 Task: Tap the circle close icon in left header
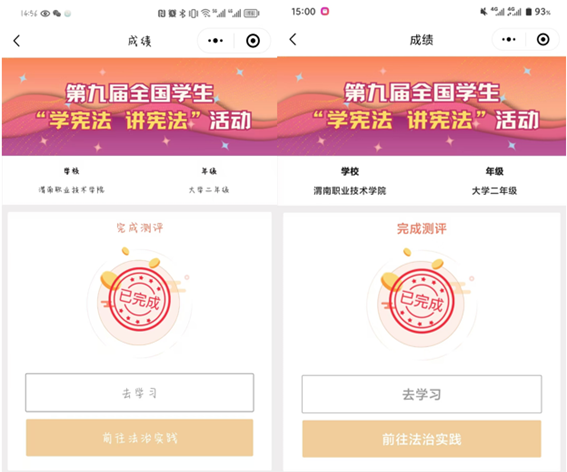tap(253, 41)
